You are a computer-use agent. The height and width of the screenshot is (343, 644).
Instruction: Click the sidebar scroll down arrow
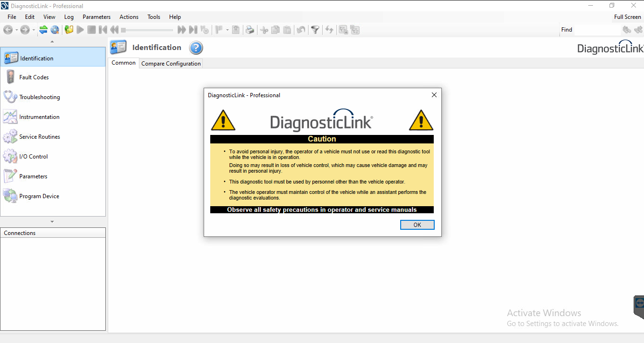click(x=52, y=222)
